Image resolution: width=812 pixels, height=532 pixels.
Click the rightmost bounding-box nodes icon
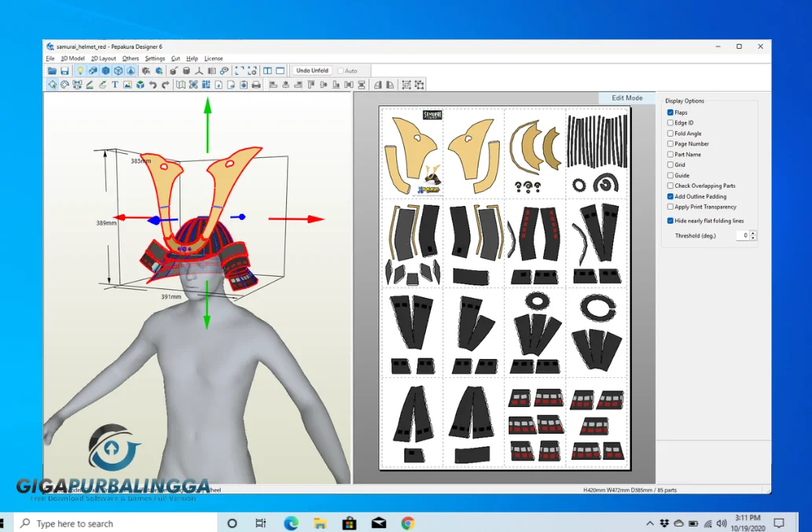[419, 85]
